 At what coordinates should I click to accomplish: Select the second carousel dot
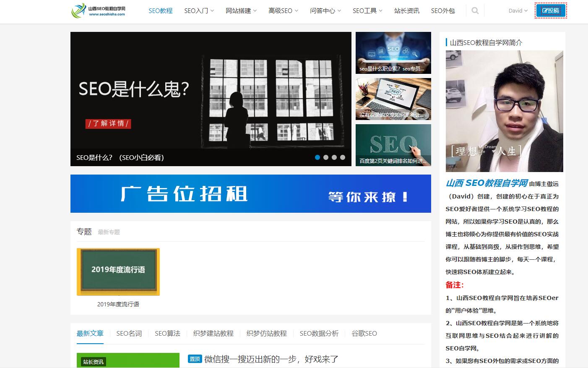point(326,157)
